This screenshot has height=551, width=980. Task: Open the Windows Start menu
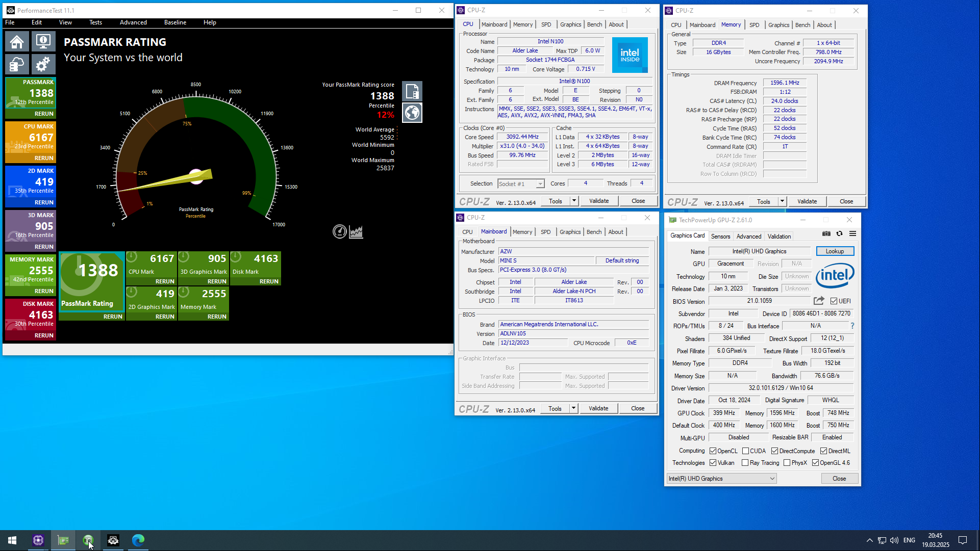tap(12, 540)
